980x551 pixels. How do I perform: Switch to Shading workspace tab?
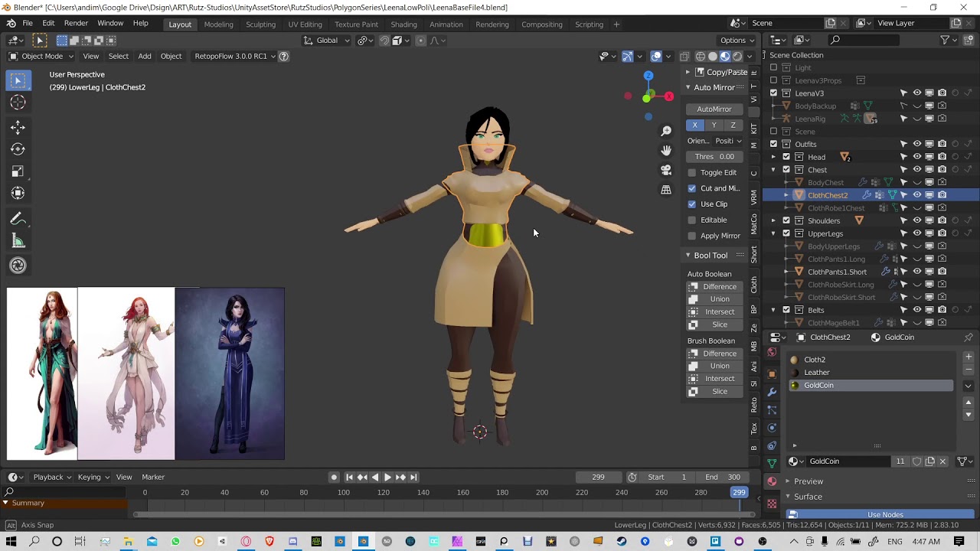(403, 24)
